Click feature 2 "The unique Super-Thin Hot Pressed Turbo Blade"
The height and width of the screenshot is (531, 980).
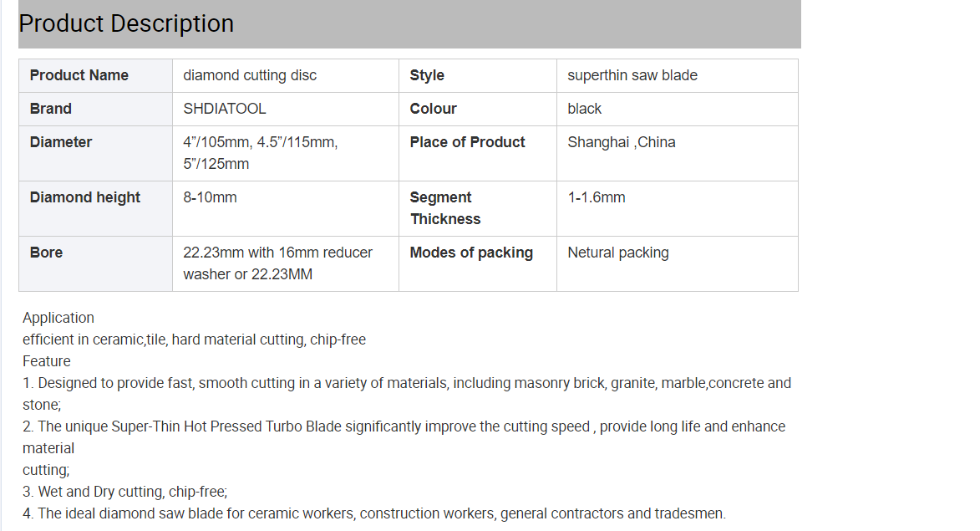pos(404,448)
